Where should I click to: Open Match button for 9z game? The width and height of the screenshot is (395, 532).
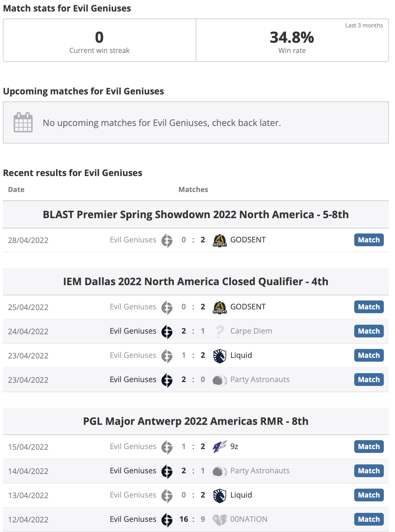(x=369, y=447)
